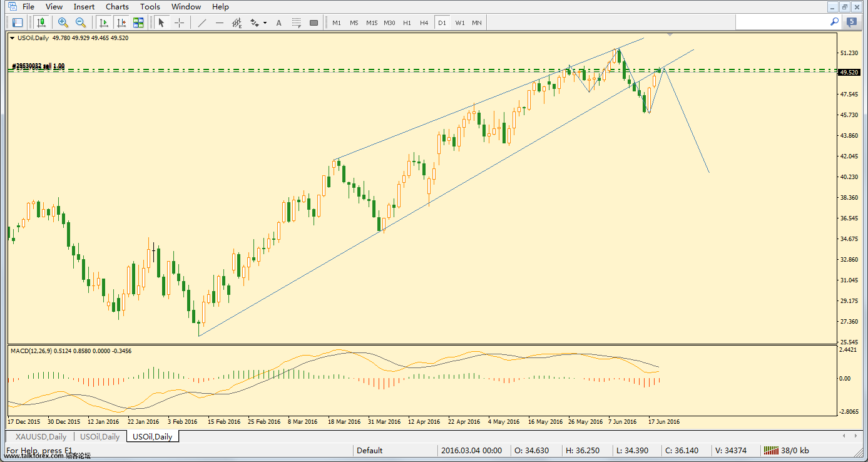Click the 17 Jun 2016 date label
The image size is (868, 462).
point(663,422)
